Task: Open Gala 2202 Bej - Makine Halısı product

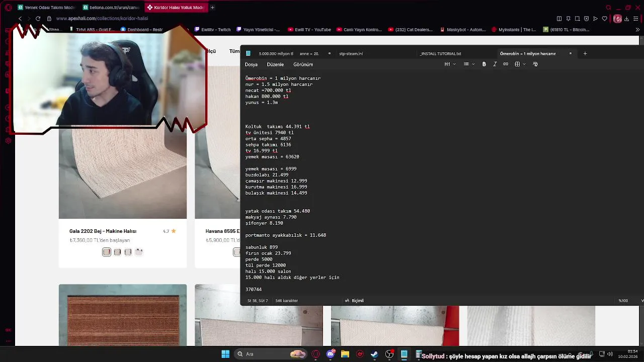Action: [103, 231]
